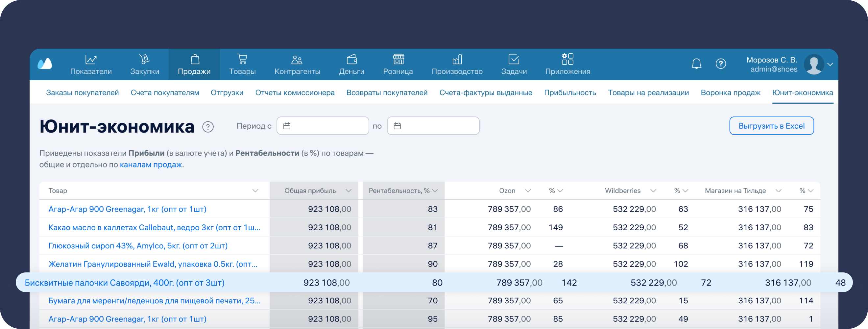This screenshot has height=329, width=868.
Task: Expand the user account menu chevron
Action: (x=830, y=64)
